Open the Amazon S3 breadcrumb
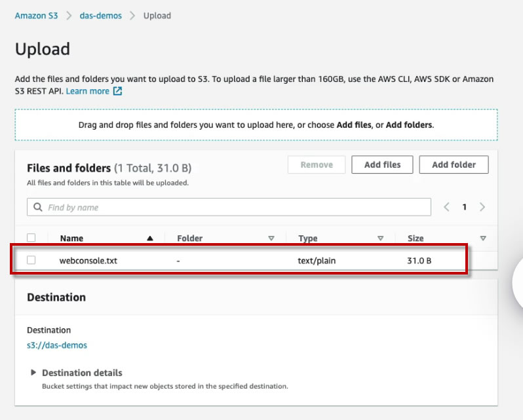523x420 pixels. point(36,16)
